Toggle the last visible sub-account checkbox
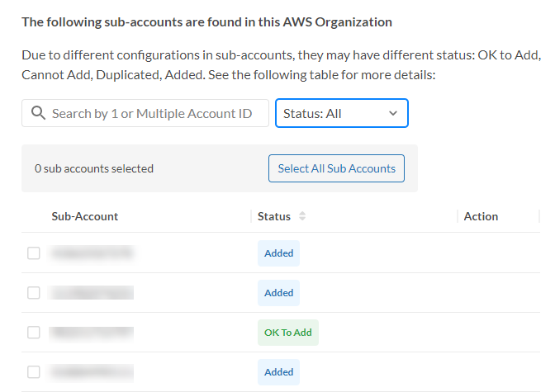555x392 pixels. click(34, 372)
